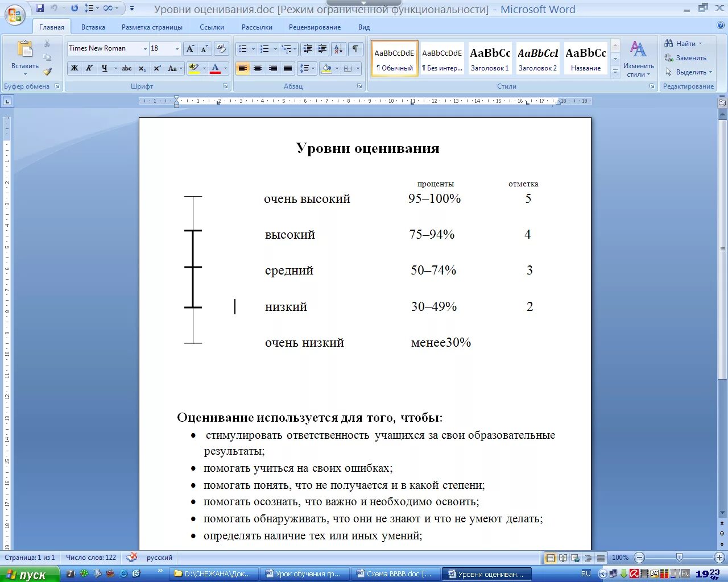Screen dimensions: 728x582
Task: Clear formatting with the eraser icon
Action: (222, 49)
